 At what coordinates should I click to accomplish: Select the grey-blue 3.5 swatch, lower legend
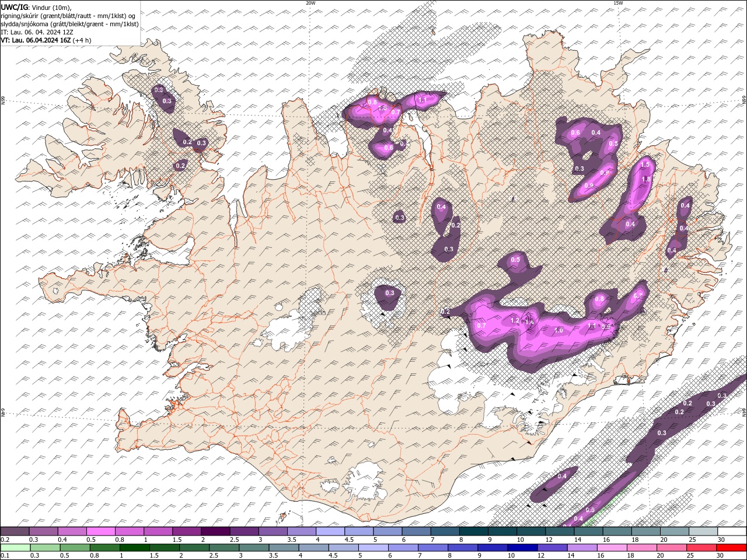pyautogui.click(x=284, y=548)
